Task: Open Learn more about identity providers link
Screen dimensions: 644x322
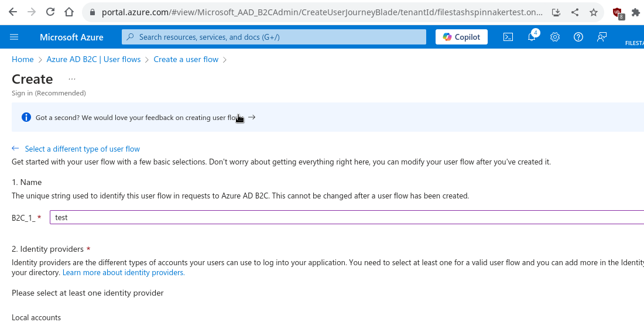Action: click(124, 273)
